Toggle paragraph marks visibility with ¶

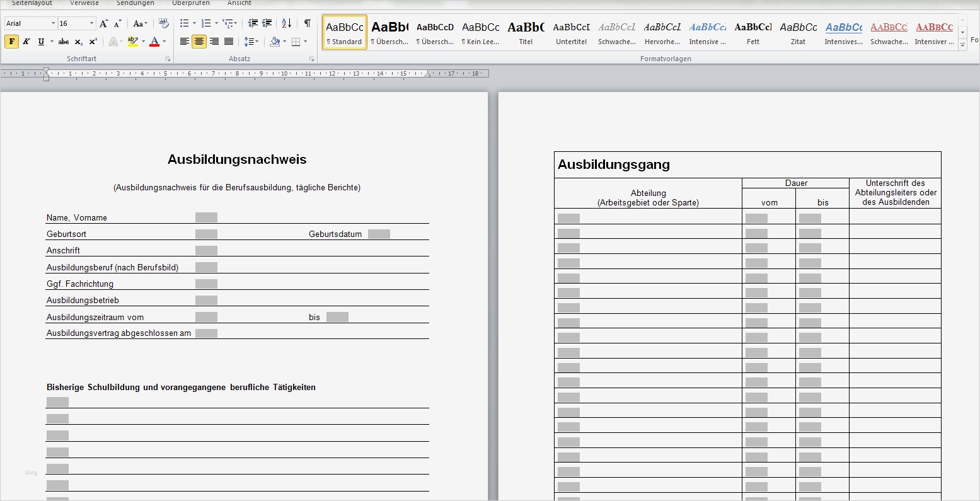click(307, 23)
